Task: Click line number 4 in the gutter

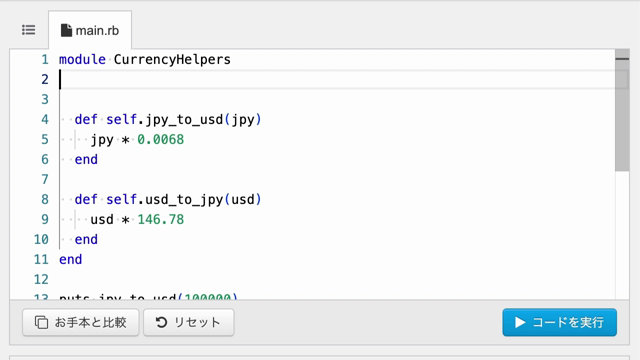Action: (x=44, y=120)
